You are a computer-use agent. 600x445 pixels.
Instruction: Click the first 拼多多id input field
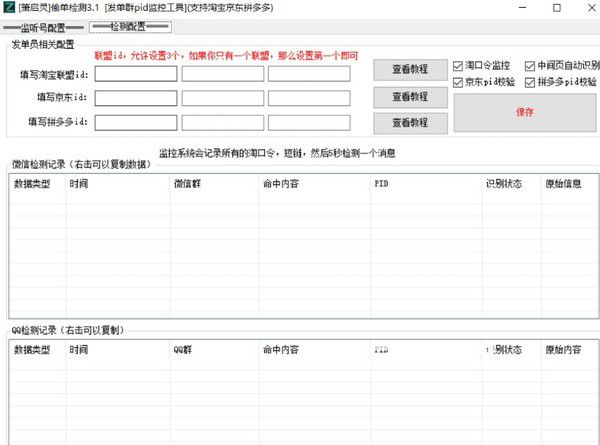click(136, 123)
